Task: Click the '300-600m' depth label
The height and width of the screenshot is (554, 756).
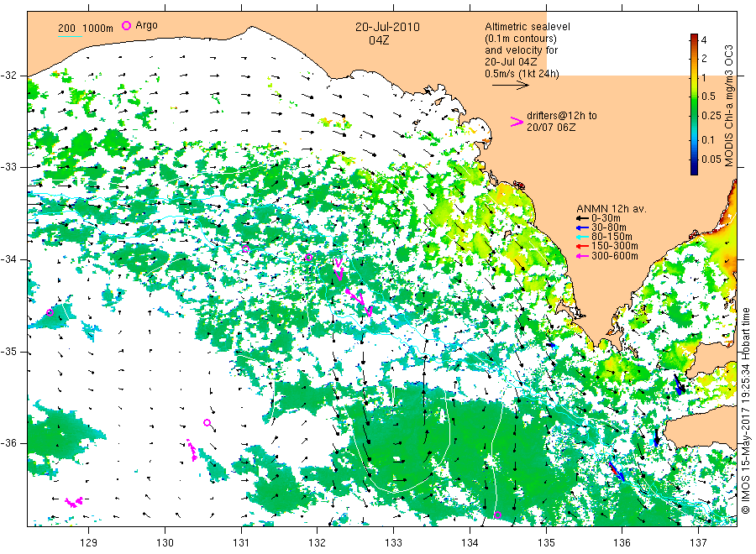Action: (x=615, y=256)
